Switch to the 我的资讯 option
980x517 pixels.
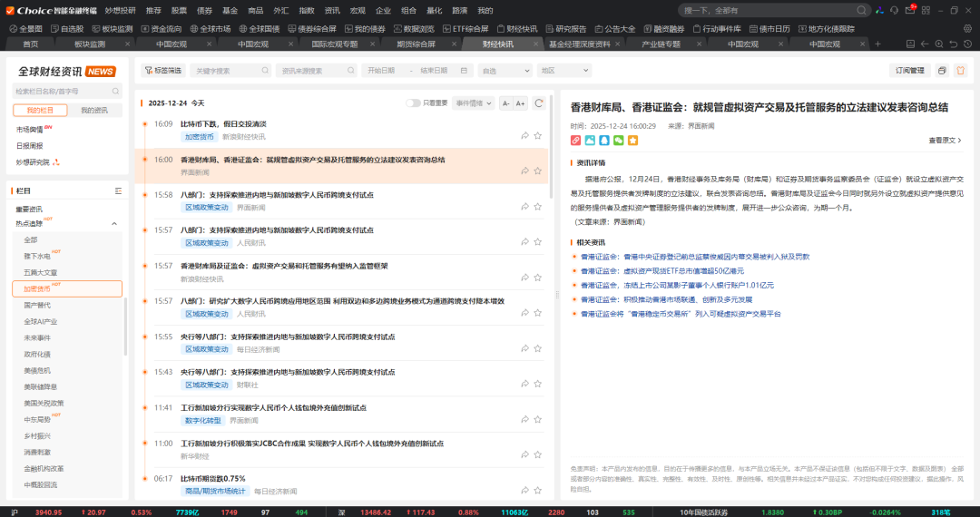tap(94, 110)
